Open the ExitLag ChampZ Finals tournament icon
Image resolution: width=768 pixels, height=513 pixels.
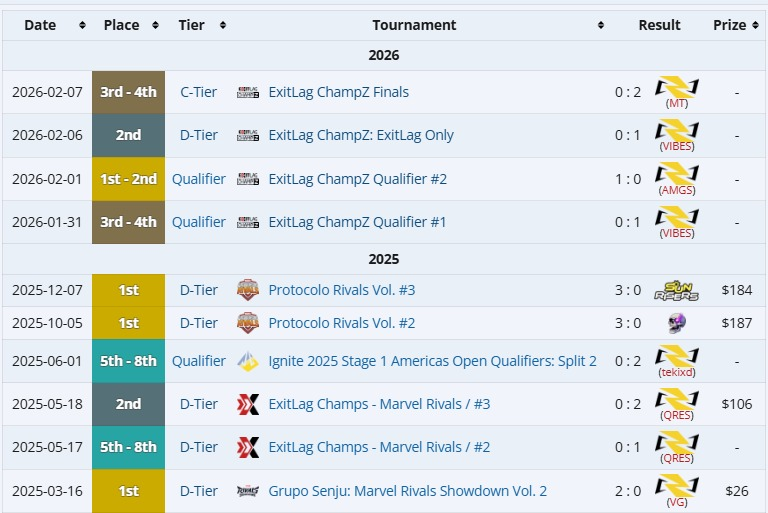248,92
